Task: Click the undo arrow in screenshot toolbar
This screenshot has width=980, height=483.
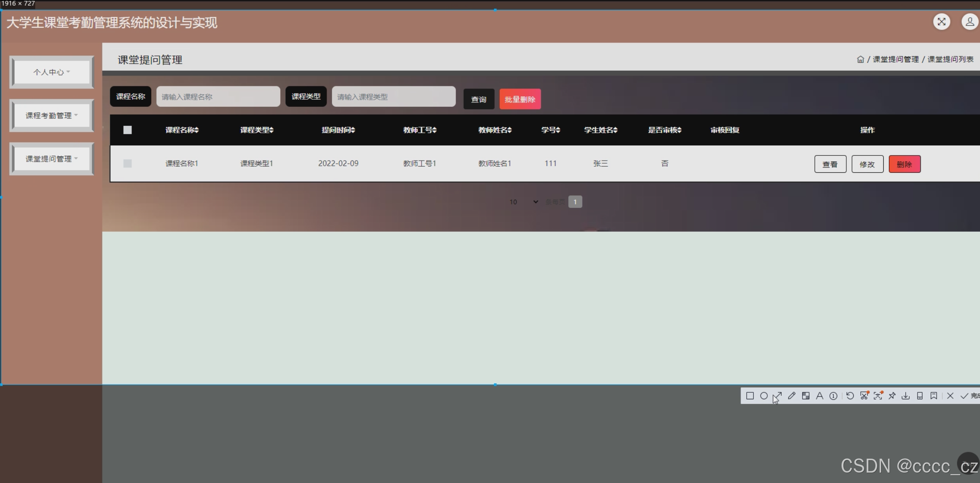Action: [x=850, y=396]
